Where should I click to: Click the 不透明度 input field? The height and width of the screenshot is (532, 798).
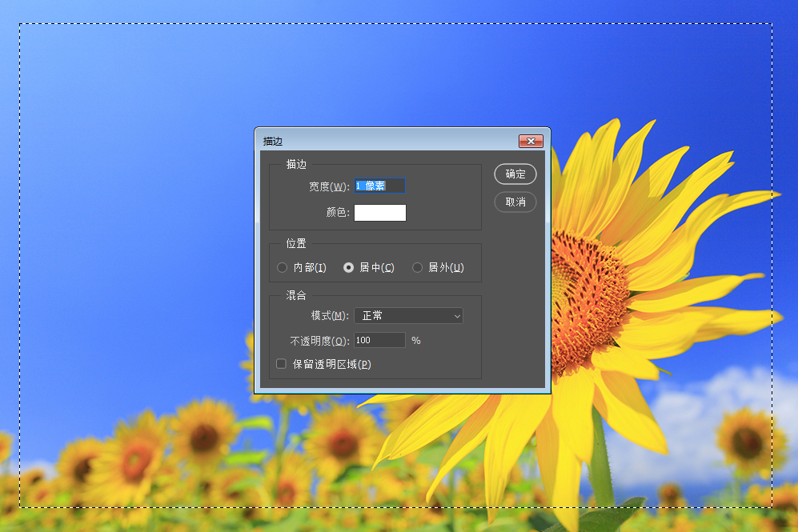coord(379,340)
